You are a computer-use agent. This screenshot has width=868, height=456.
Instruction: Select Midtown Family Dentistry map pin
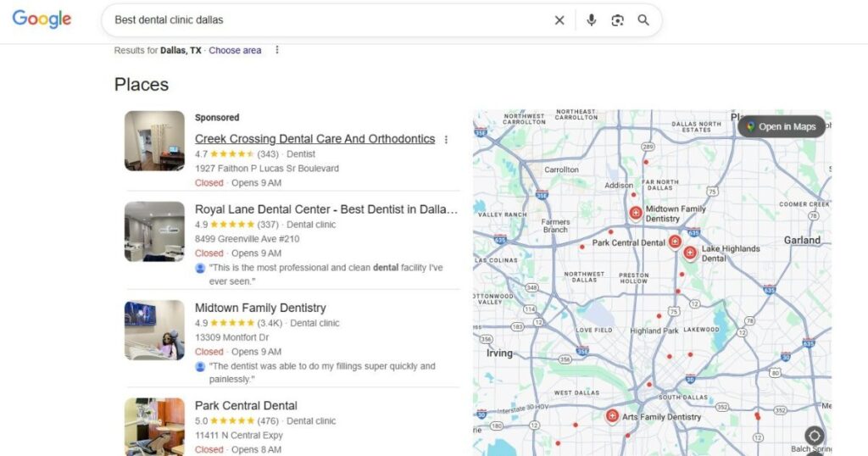[636, 213]
